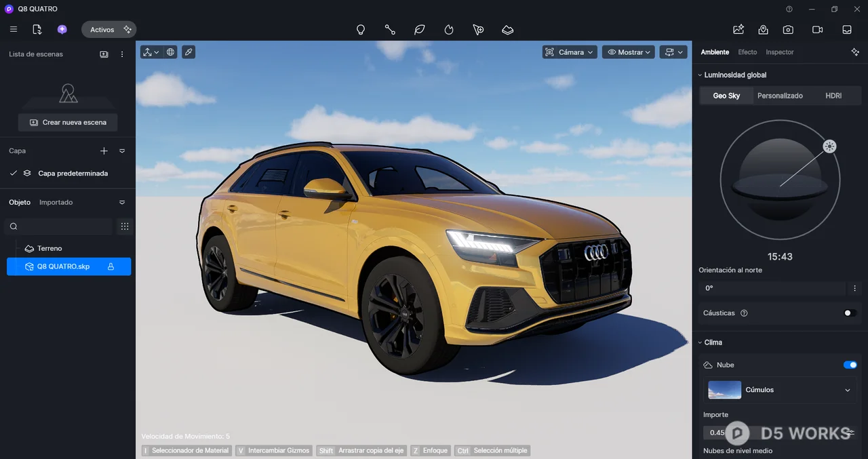The width and height of the screenshot is (868, 459).
Task: Select the flame particle effect tool
Action: (x=449, y=30)
